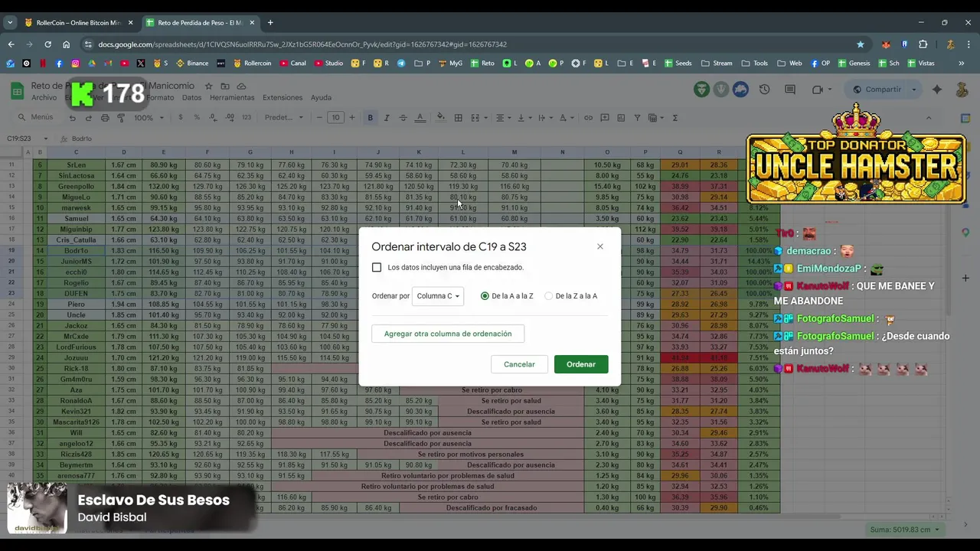Screen dimensions: 980x551
Task: Select the 'De la Z a la A' option
Action: [548, 296]
